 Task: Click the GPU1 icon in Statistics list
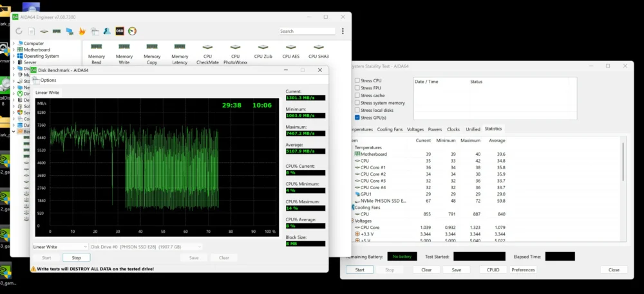[x=357, y=194]
